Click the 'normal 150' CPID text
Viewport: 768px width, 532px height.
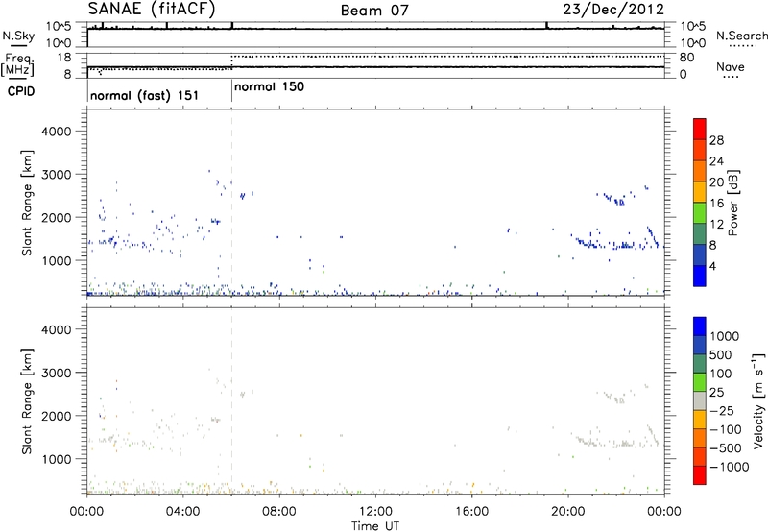click(x=270, y=87)
